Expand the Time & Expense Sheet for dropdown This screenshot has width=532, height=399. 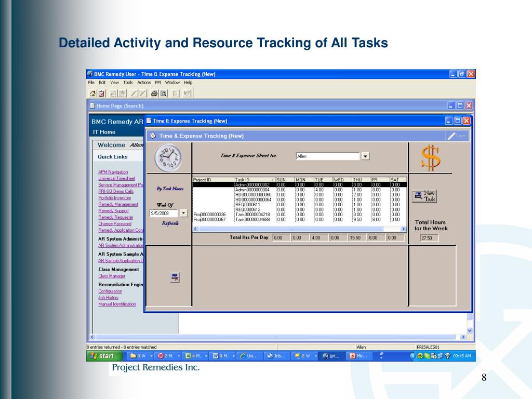click(365, 156)
